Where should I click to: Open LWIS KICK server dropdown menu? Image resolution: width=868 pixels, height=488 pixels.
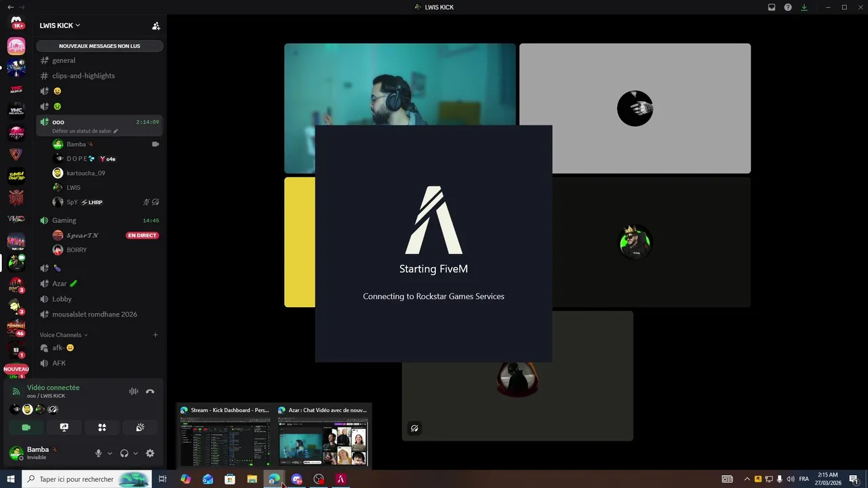tap(60, 26)
